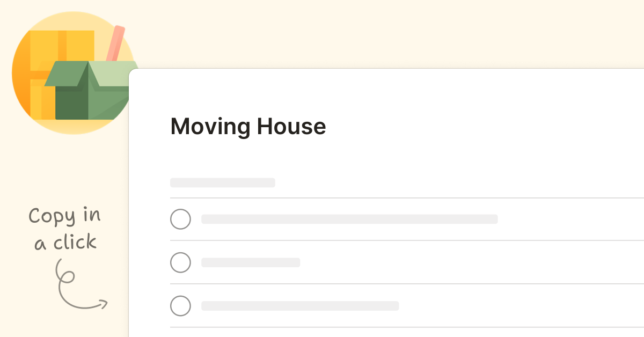The width and height of the screenshot is (644, 337).
Task: Click the handwritten words a click
Action: coord(65,243)
